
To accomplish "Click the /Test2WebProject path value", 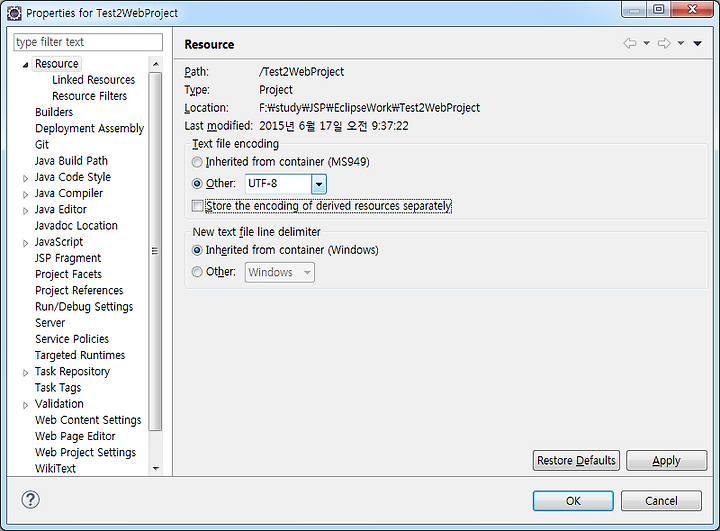I will point(301,72).
